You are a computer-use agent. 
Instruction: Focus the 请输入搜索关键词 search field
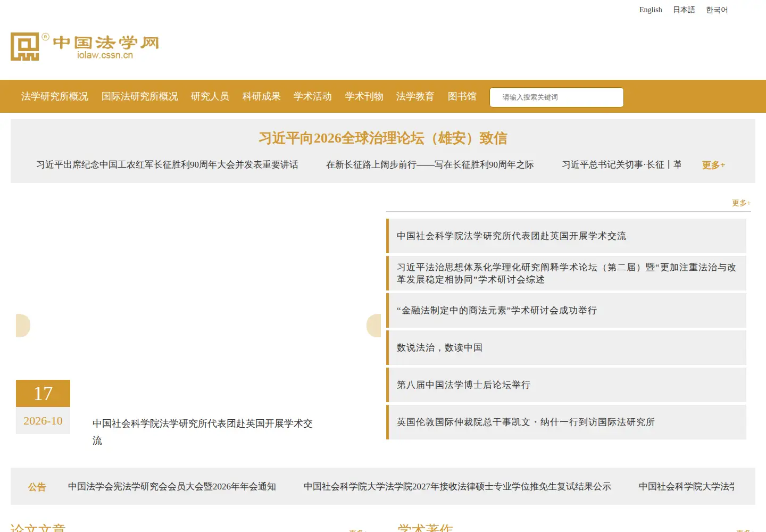[x=556, y=97]
